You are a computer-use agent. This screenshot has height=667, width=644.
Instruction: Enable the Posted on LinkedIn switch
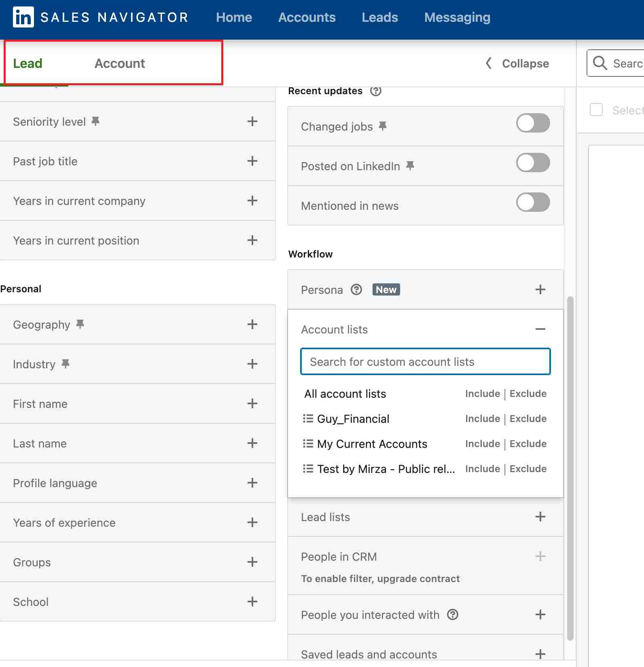tap(533, 163)
